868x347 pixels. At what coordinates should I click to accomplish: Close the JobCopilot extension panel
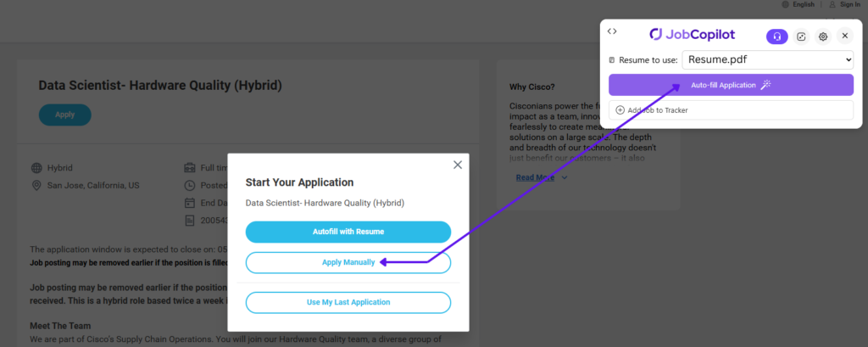coord(844,36)
